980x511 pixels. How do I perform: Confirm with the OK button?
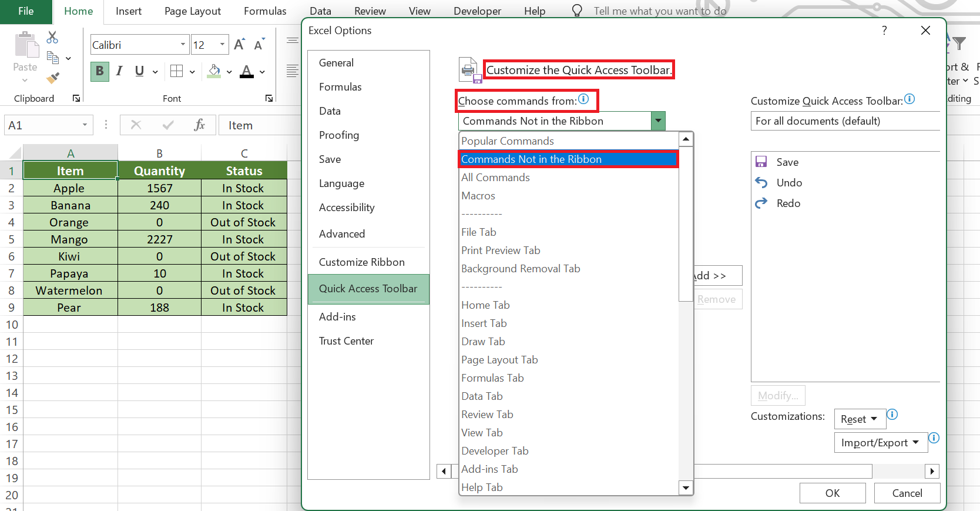click(833, 493)
